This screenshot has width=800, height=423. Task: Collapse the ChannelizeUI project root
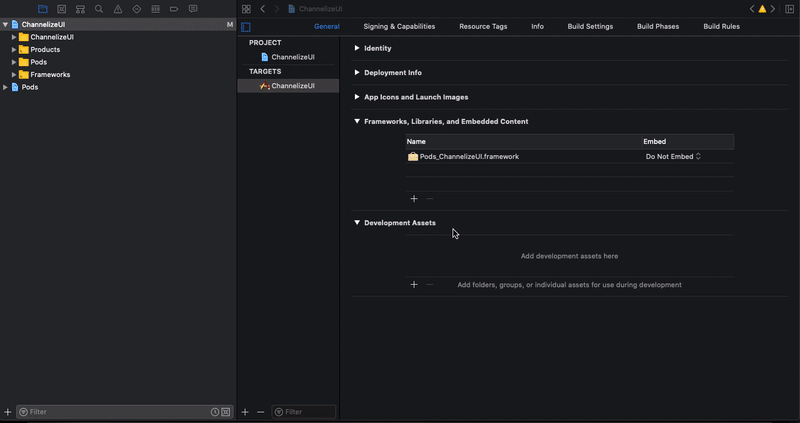[5, 24]
